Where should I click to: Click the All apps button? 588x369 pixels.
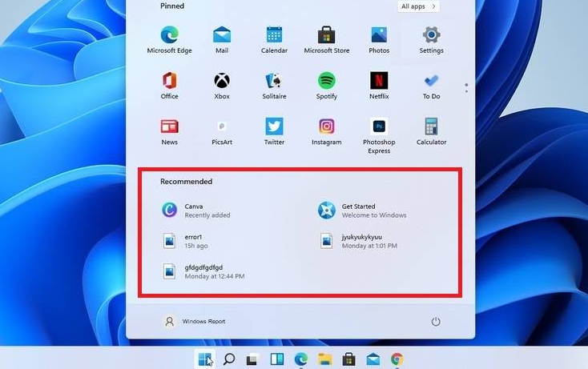click(x=418, y=6)
